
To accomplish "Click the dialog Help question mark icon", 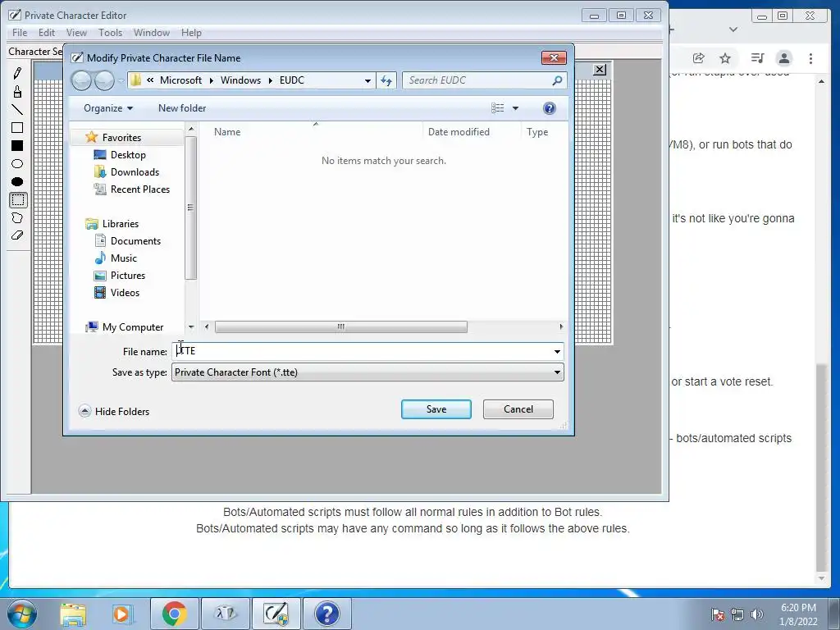I will click(549, 108).
